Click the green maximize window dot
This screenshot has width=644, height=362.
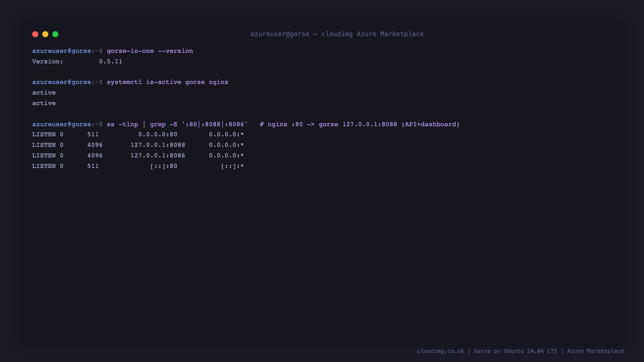55,34
